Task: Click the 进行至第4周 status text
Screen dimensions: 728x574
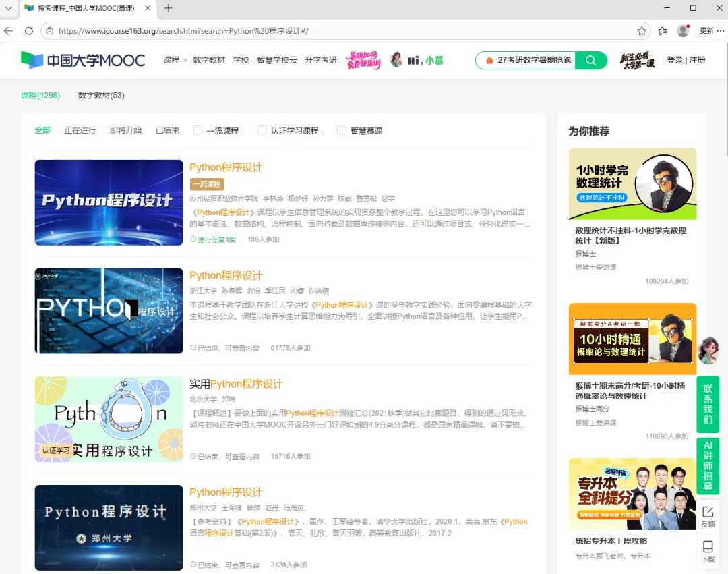Action: pyautogui.click(x=213, y=239)
